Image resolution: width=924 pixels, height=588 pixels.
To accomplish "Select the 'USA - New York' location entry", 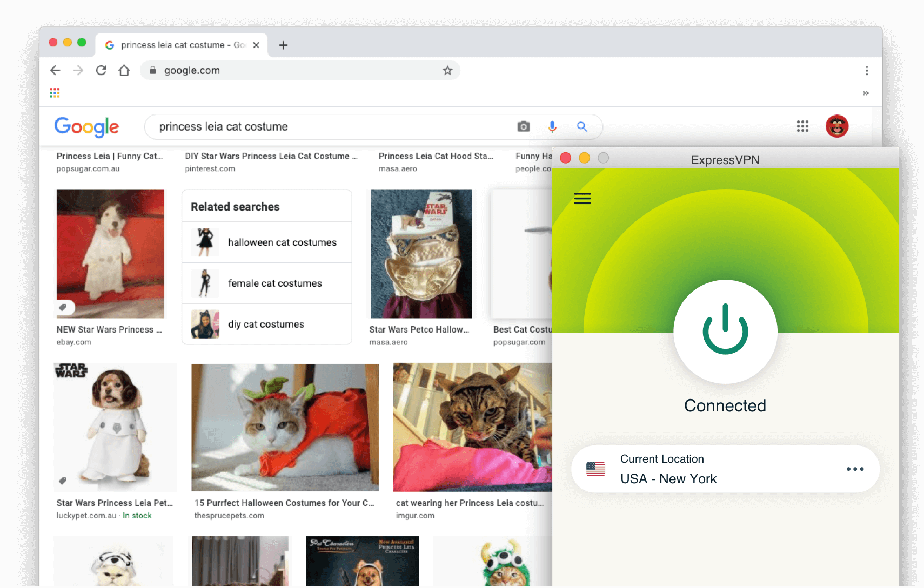I will [669, 478].
